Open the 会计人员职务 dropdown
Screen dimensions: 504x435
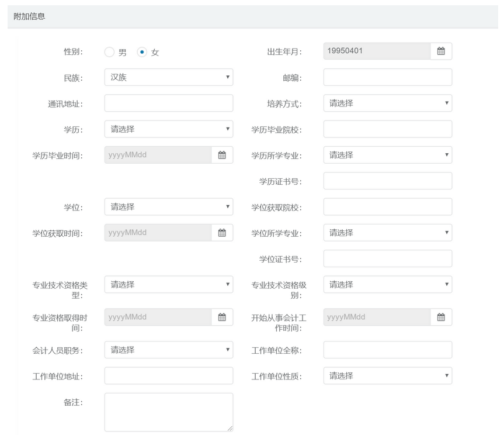point(169,350)
